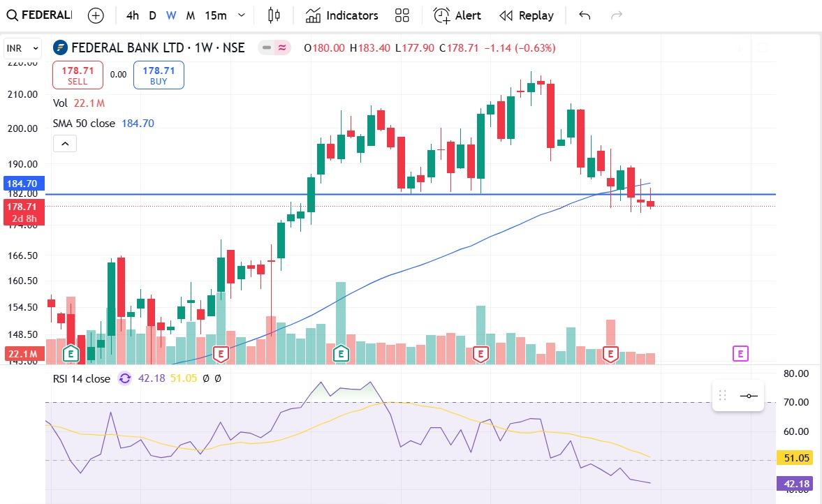Screen dimensions: 822x504
Task: Open the candlestick chart type selector
Action: tap(274, 15)
